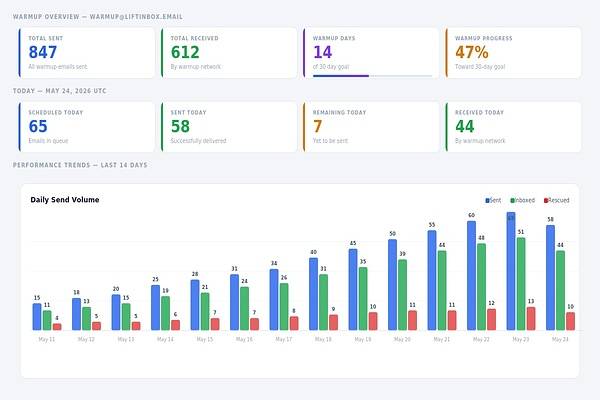Viewport: 600px width, 400px height.
Task: Select the Warmup Progress 47% card
Action: (x=513, y=53)
